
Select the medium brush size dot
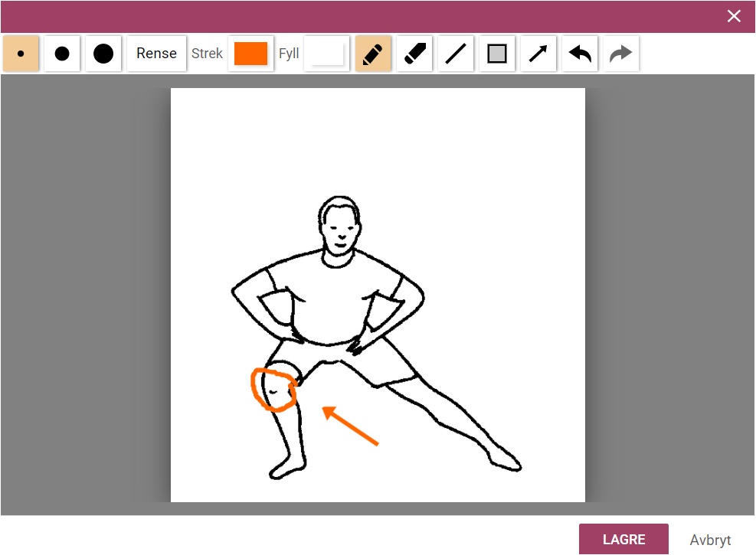[x=62, y=54]
